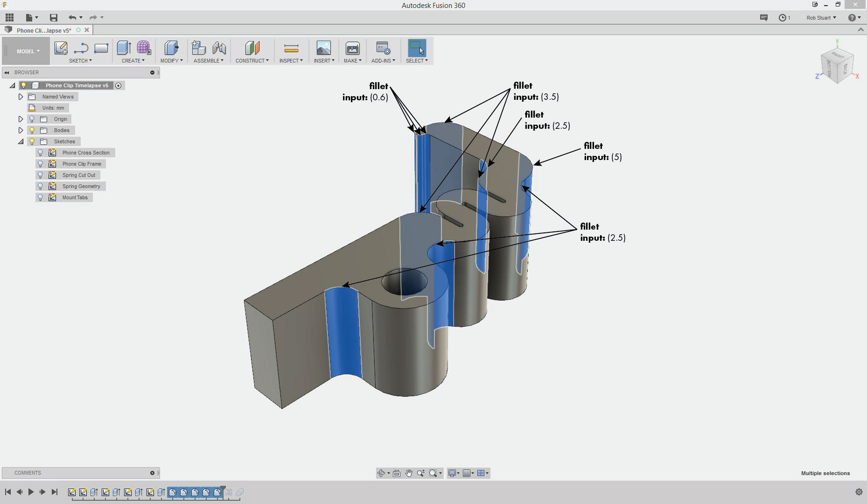This screenshot has width=867, height=504.
Task: Toggle visibility bulb for Bodies folder
Action: tap(32, 130)
